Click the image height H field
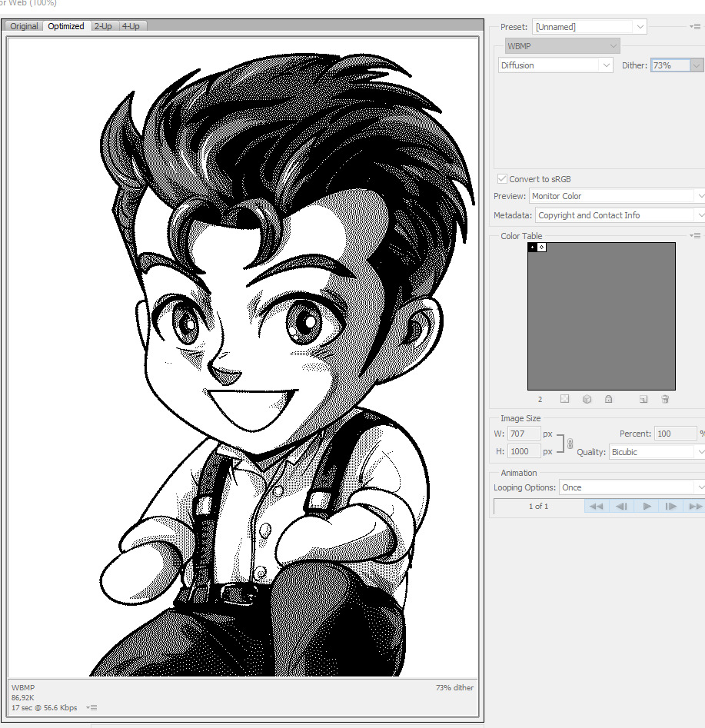 point(524,451)
